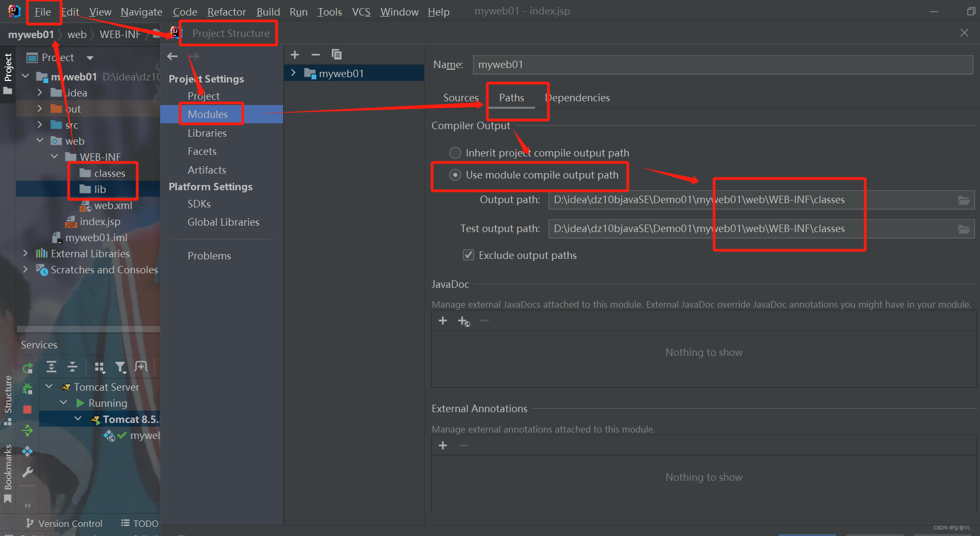
Task: Close the Project Structure dialog
Action: 964,33
